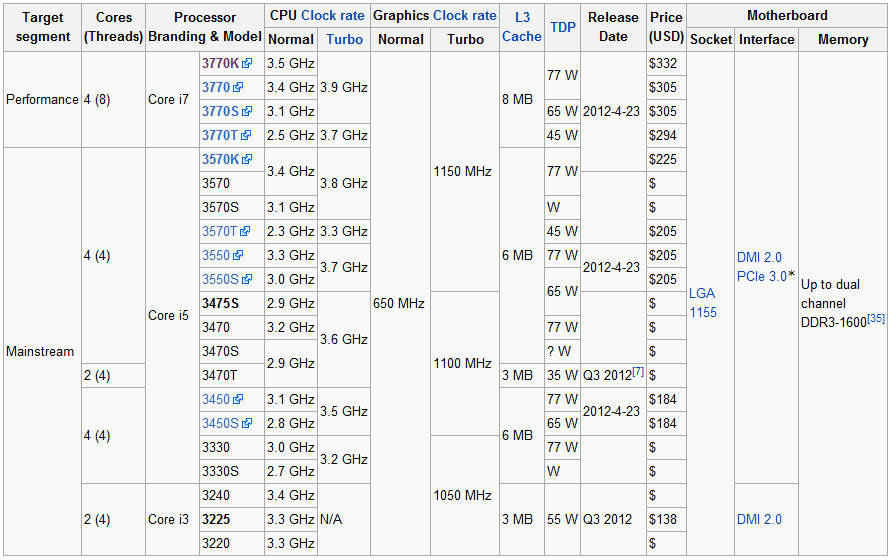The image size is (892, 560).
Task: Select the 1150 MHz graphics turbo cell
Action: (465, 171)
